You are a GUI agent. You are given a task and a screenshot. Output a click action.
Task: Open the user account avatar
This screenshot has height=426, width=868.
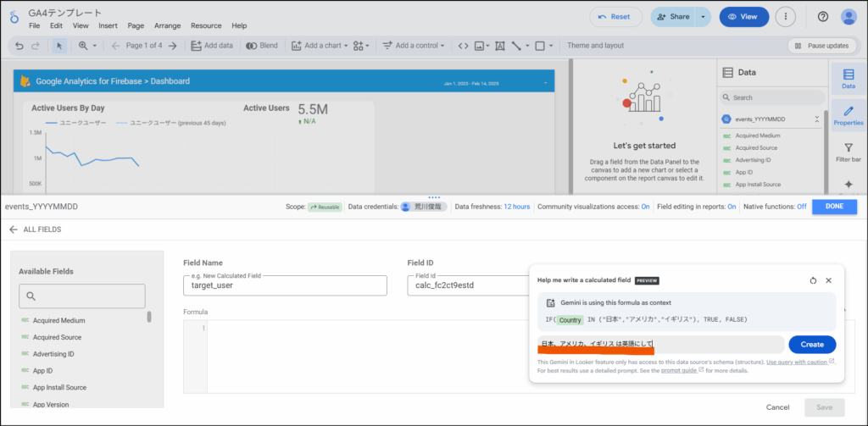point(849,17)
